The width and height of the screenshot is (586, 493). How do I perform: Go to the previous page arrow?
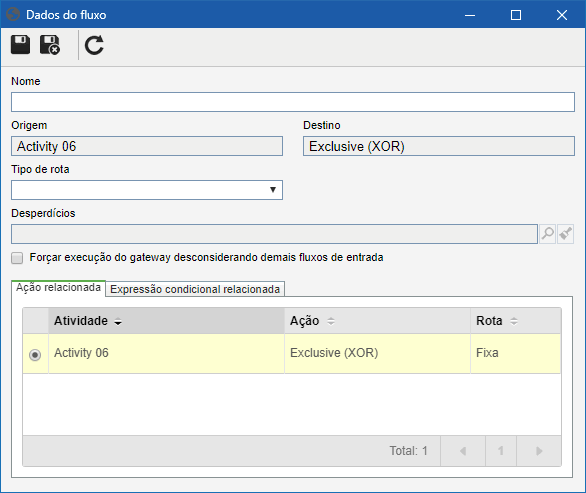pos(463,451)
